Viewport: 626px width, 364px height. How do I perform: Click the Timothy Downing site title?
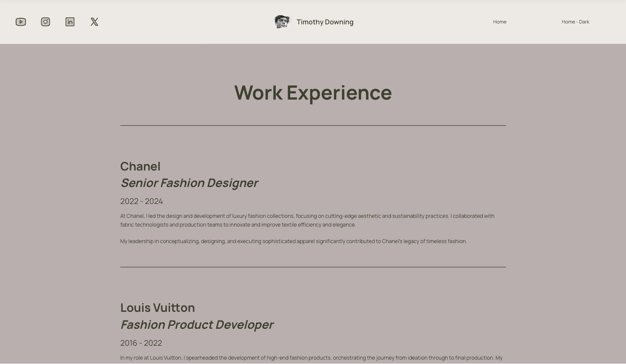(x=325, y=22)
